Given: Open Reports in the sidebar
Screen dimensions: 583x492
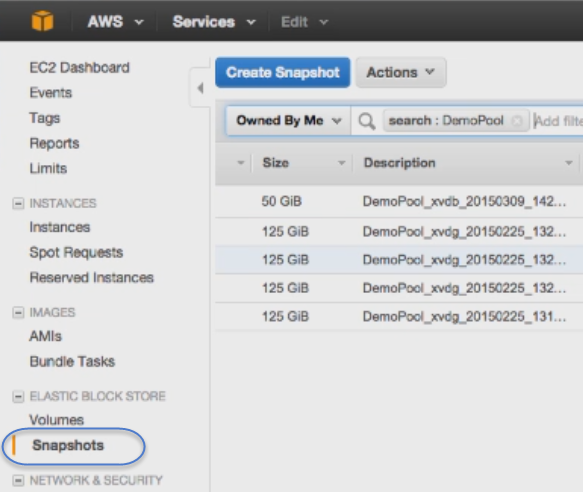Looking at the screenshot, I should tap(54, 144).
